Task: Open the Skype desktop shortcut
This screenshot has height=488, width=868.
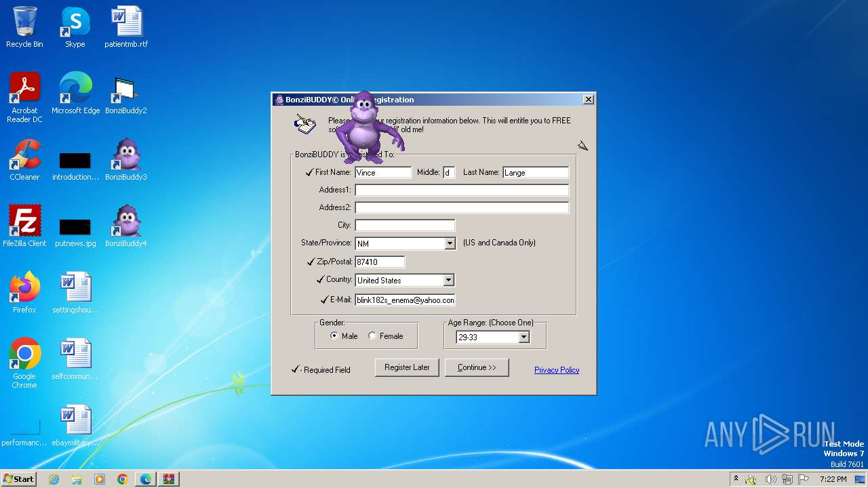Action: (x=75, y=27)
